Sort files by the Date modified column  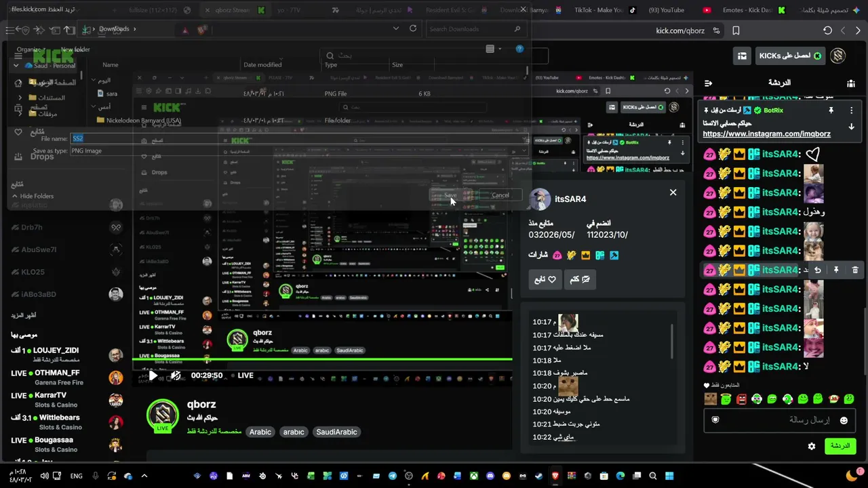262,65
